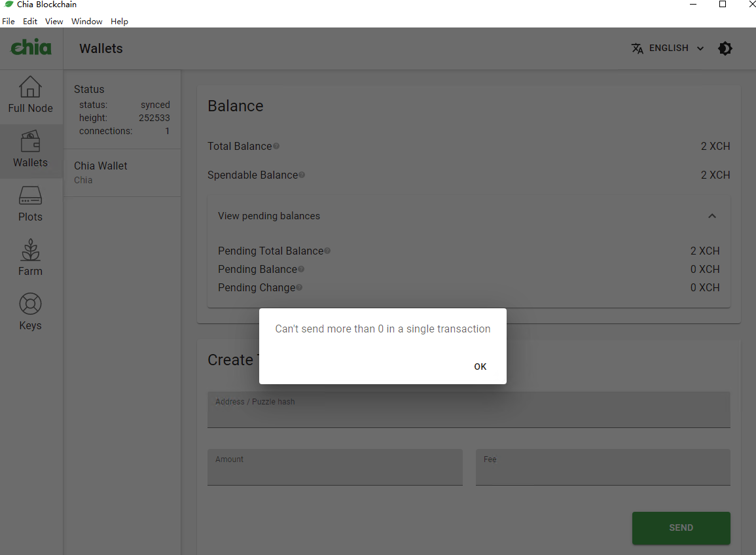Click the Address / Puzzle hash field

pos(469,409)
